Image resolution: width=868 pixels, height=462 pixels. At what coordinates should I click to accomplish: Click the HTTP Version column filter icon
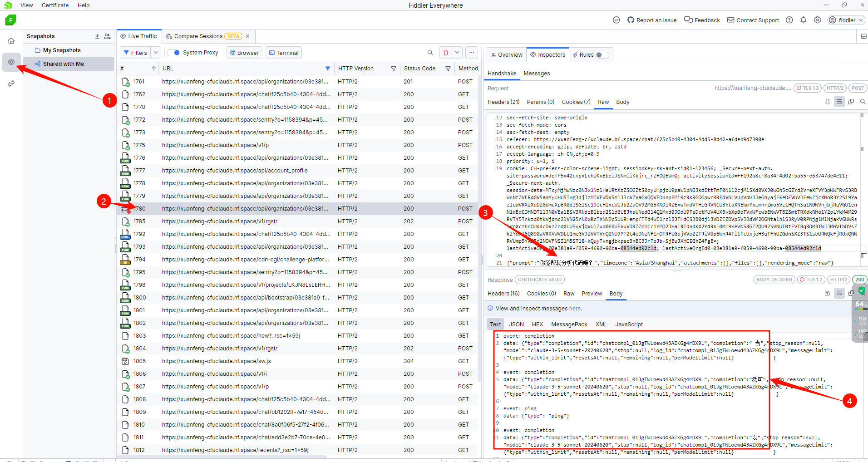coord(394,69)
